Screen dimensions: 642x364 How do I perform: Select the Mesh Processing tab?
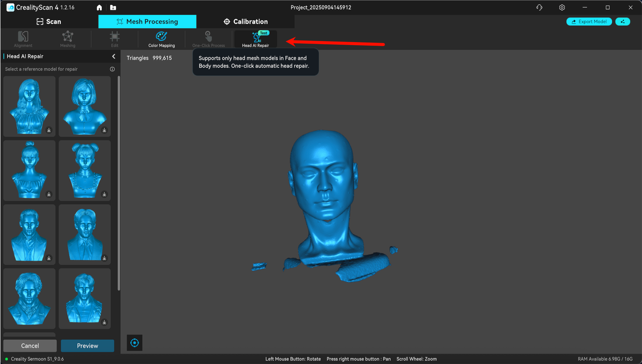[x=147, y=22]
